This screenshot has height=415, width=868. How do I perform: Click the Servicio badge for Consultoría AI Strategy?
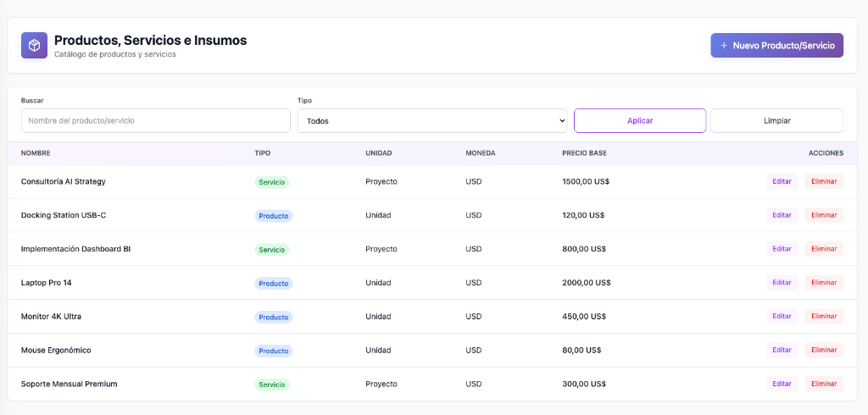(272, 182)
